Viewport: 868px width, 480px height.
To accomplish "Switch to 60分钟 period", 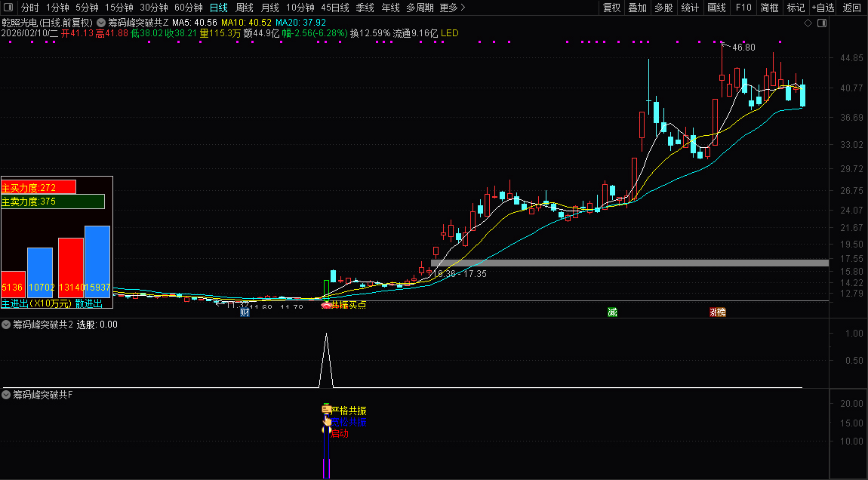I will 189,8.
